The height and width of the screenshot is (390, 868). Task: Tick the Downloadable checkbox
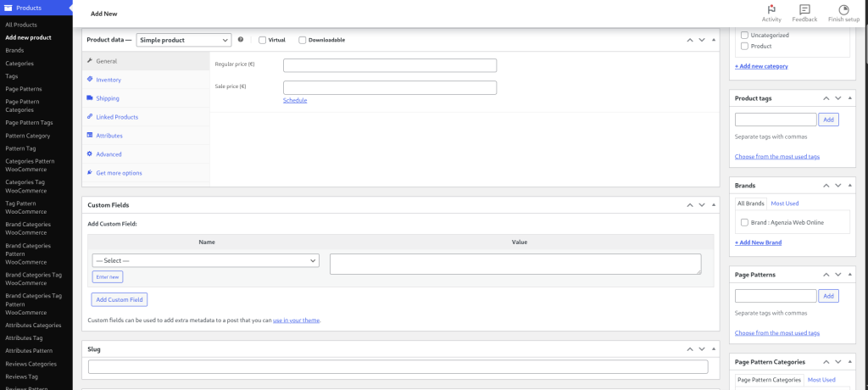click(303, 40)
